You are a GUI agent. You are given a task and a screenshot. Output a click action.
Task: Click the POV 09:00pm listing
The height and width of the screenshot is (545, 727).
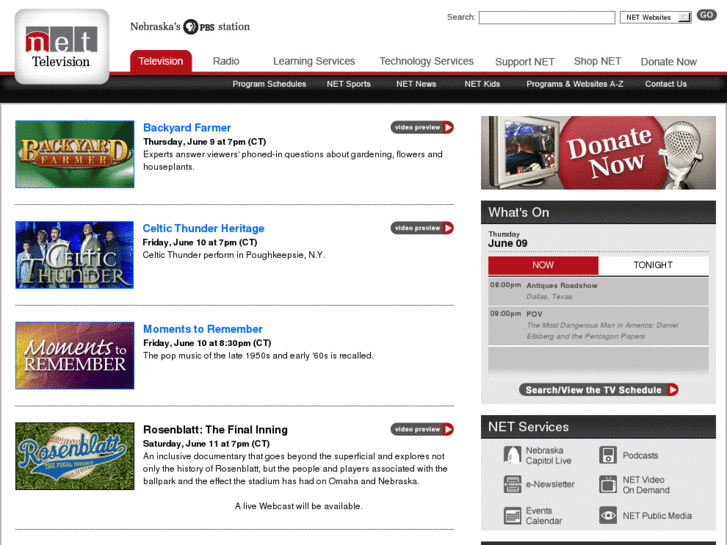click(598, 325)
